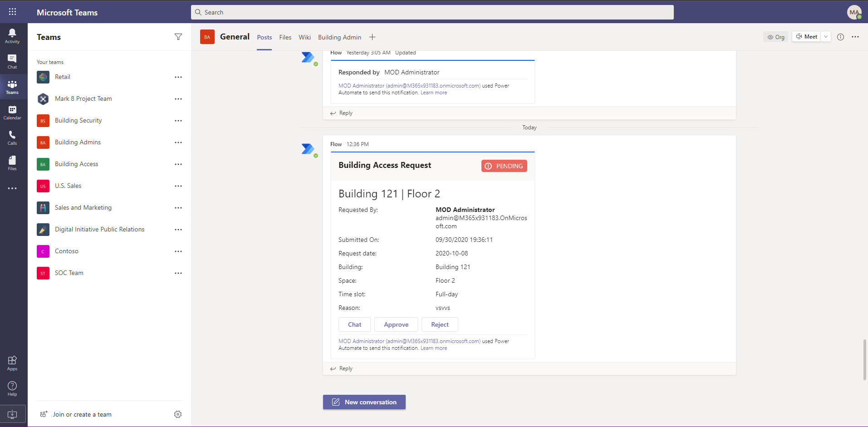This screenshot has height=427, width=868.
Task: Click the Chat button on request card
Action: click(354, 324)
